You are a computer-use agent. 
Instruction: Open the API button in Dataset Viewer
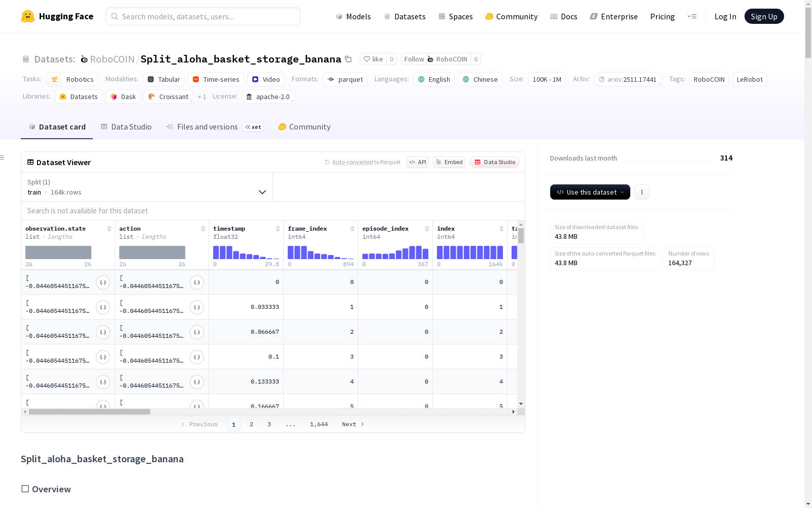[x=418, y=162]
